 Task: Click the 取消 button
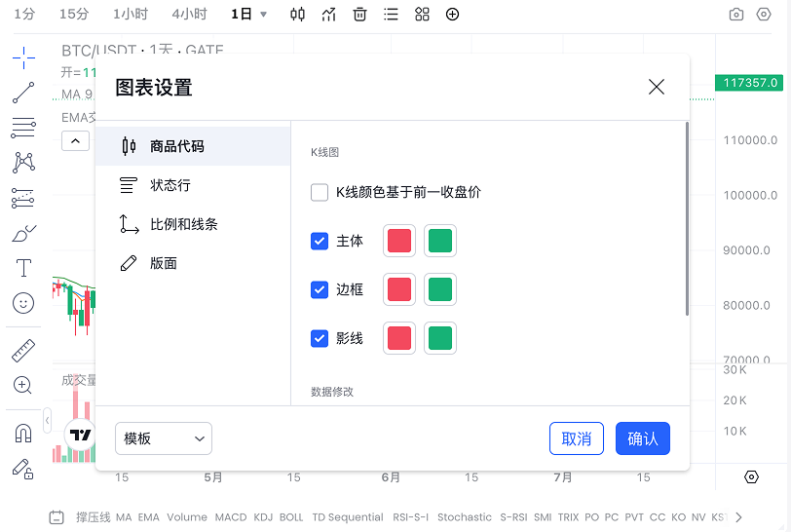(577, 438)
